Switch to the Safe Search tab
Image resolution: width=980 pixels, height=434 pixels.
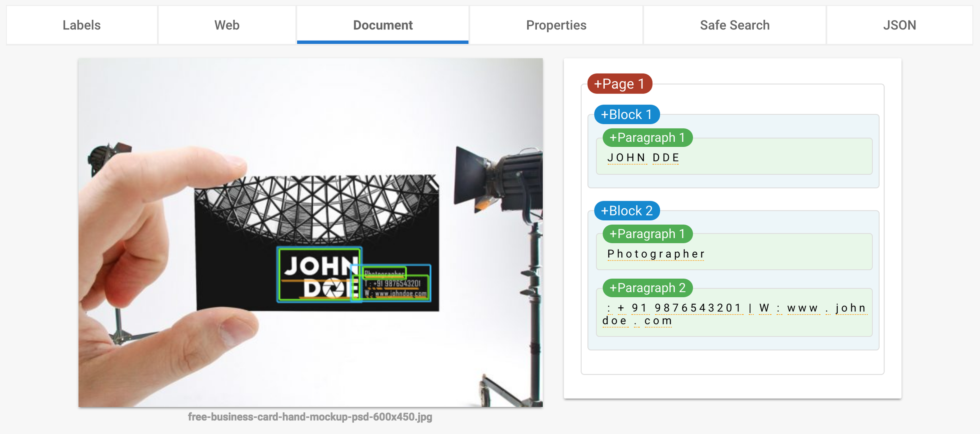(734, 25)
